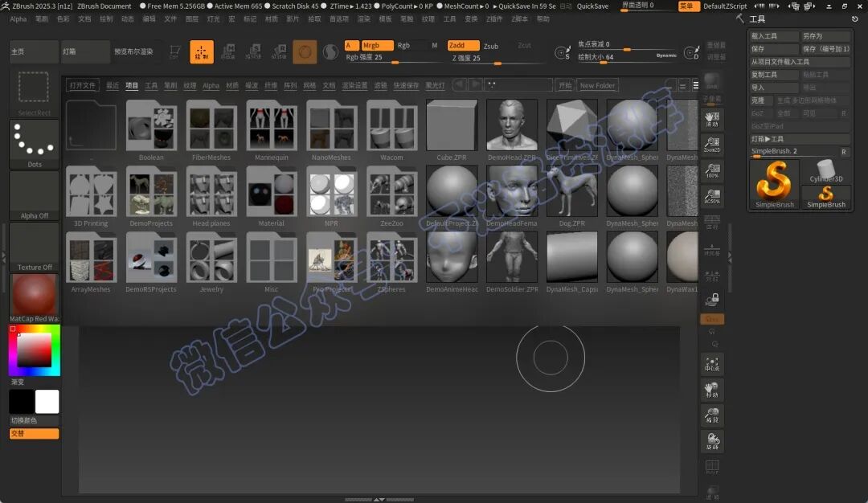Image resolution: width=868 pixels, height=503 pixels.
Task: Click the 100% actual size icon
Action: point(712,170)
